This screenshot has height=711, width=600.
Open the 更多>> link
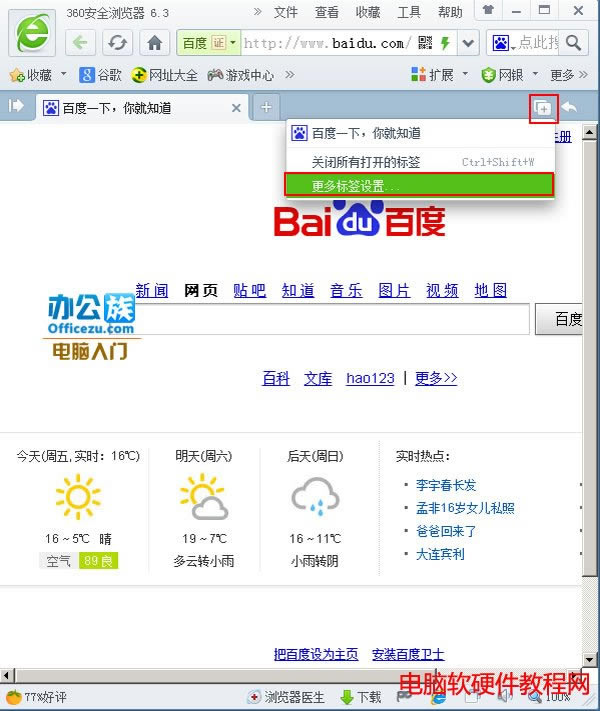(436, 378)
